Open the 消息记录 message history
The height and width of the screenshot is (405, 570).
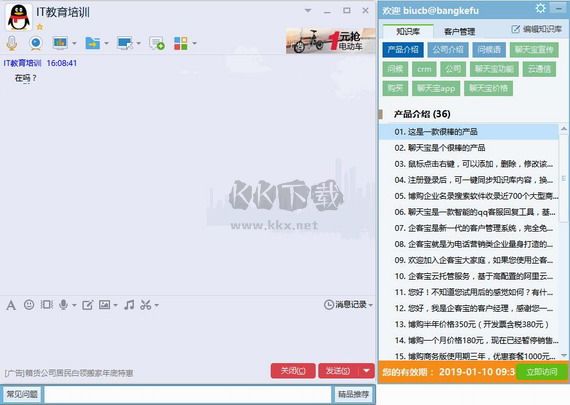(348, 305)
